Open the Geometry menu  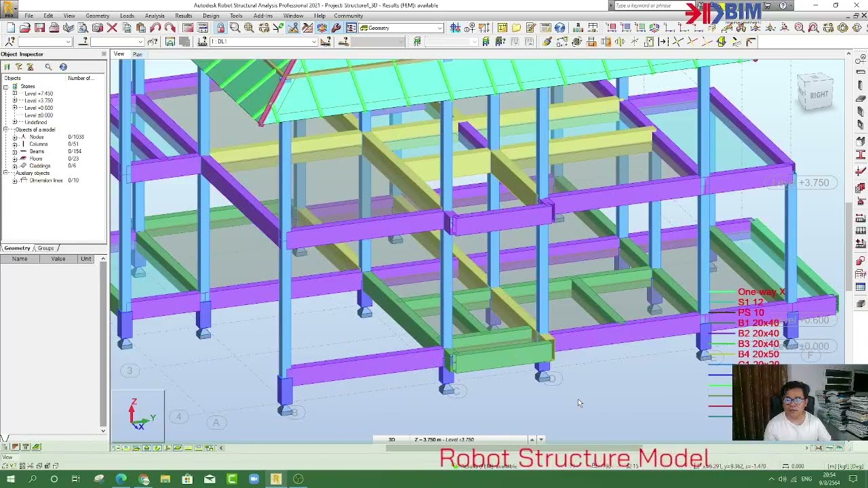(x=98, y=16)
